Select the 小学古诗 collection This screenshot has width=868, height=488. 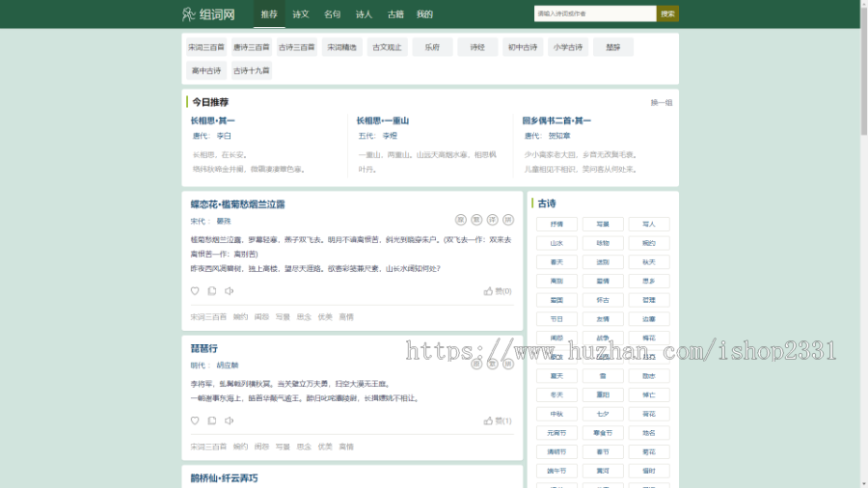[568, 47]
